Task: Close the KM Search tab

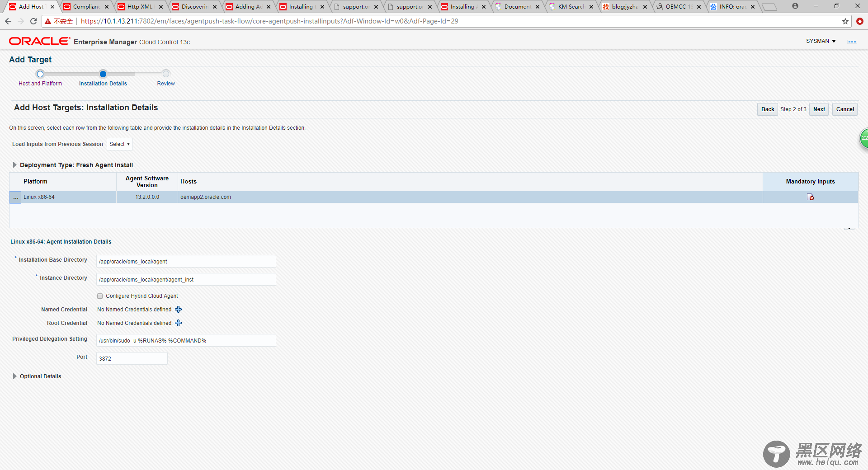Action: [591, 7]
